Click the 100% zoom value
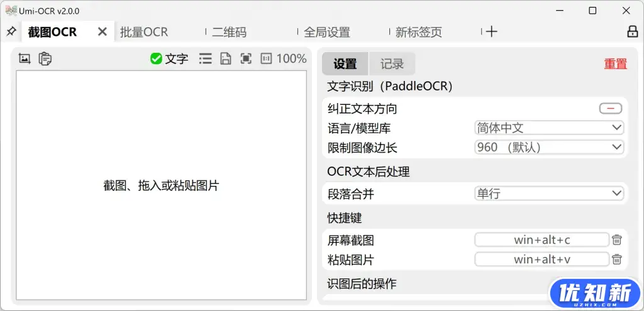The height and width of the screenshot is (311, 644). pyautogui.click(x=292, y=58)
